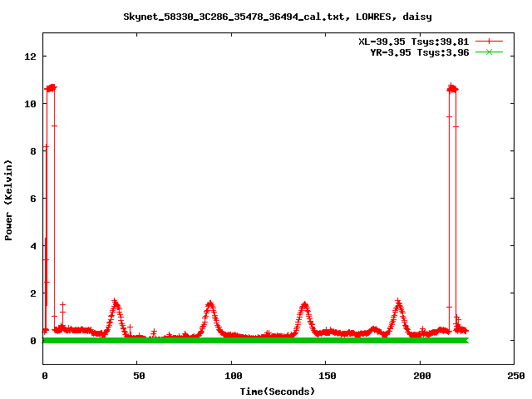Click the Time(Seconds) x-axis label

278,392
